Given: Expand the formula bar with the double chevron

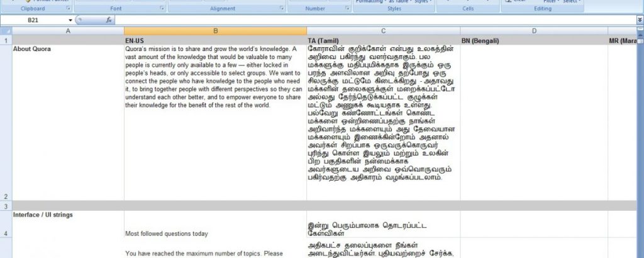Looking at the screenshot, I should point(640,20).
